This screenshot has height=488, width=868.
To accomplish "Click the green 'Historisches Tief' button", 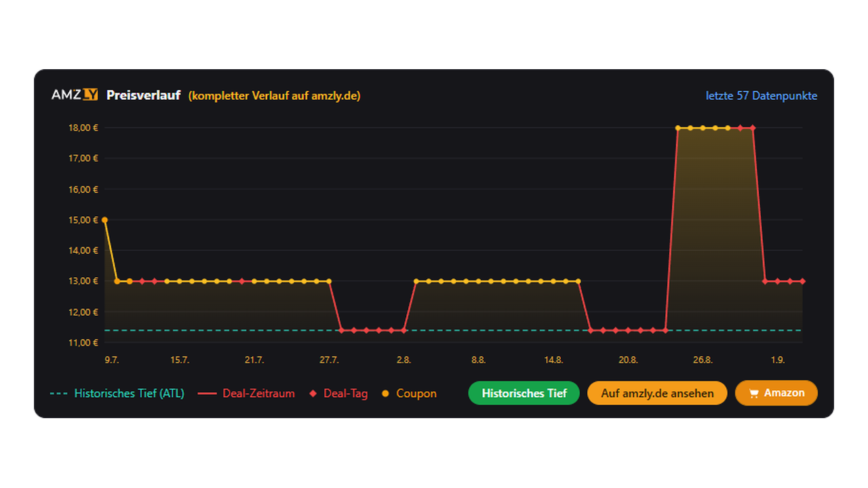I will coord(524,393).
